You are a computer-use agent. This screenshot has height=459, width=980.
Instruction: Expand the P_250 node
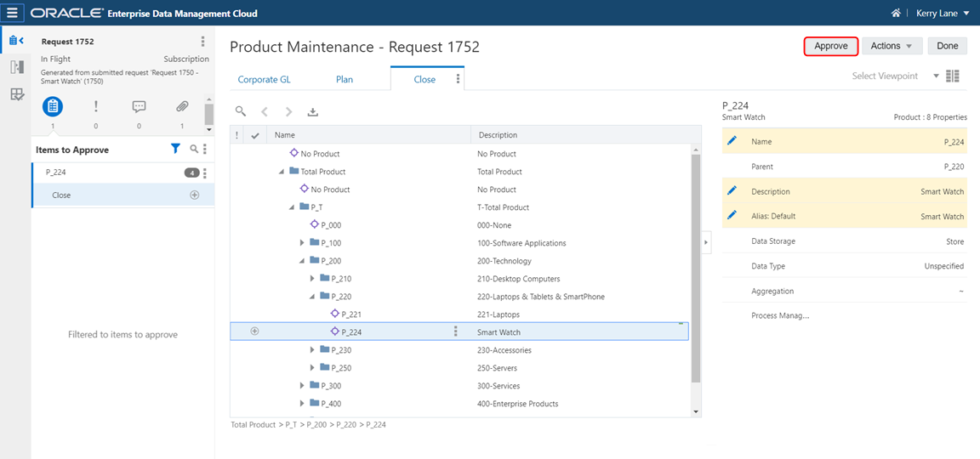[313, 368]
